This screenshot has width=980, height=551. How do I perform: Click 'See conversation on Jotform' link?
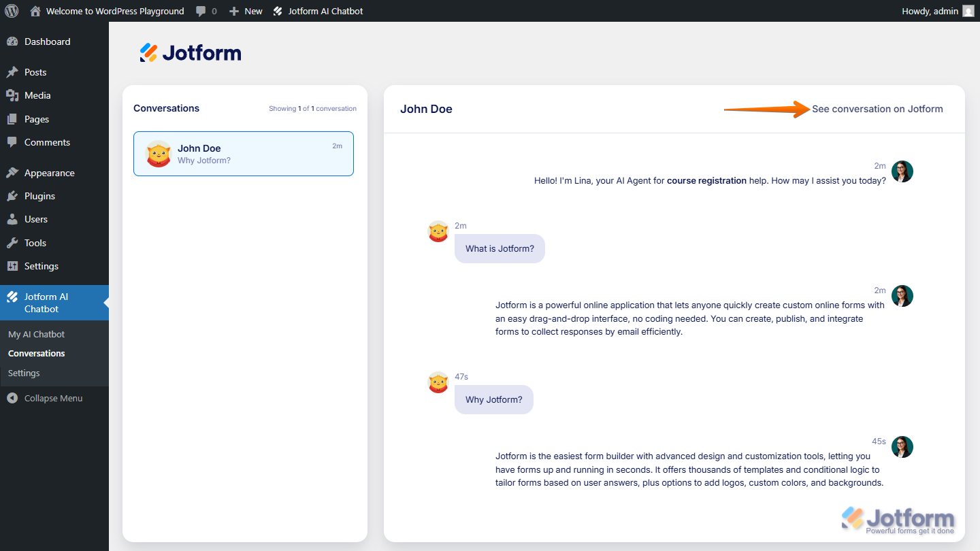pos(877,109)
